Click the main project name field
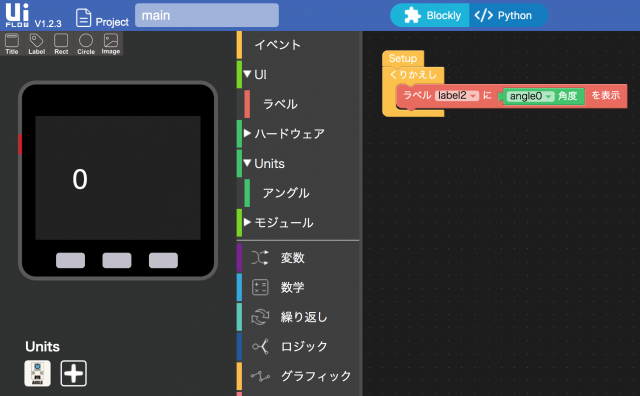The image size is (640, 396). point(207,16)
